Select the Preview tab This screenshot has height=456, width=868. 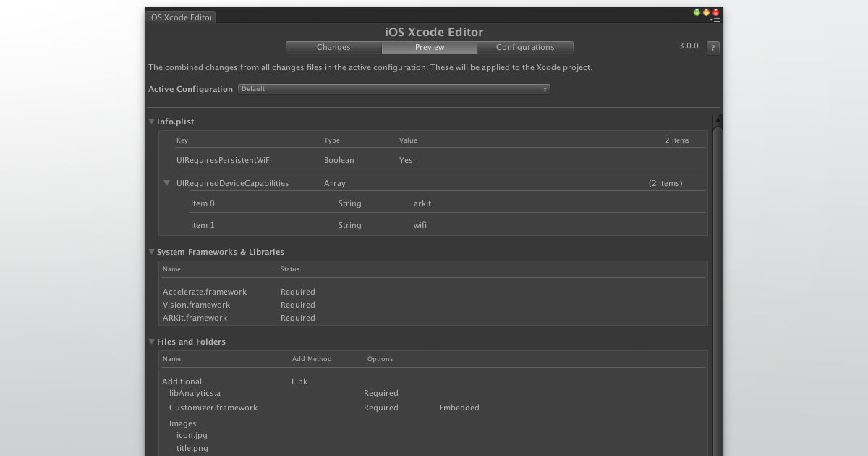[429, 47]
